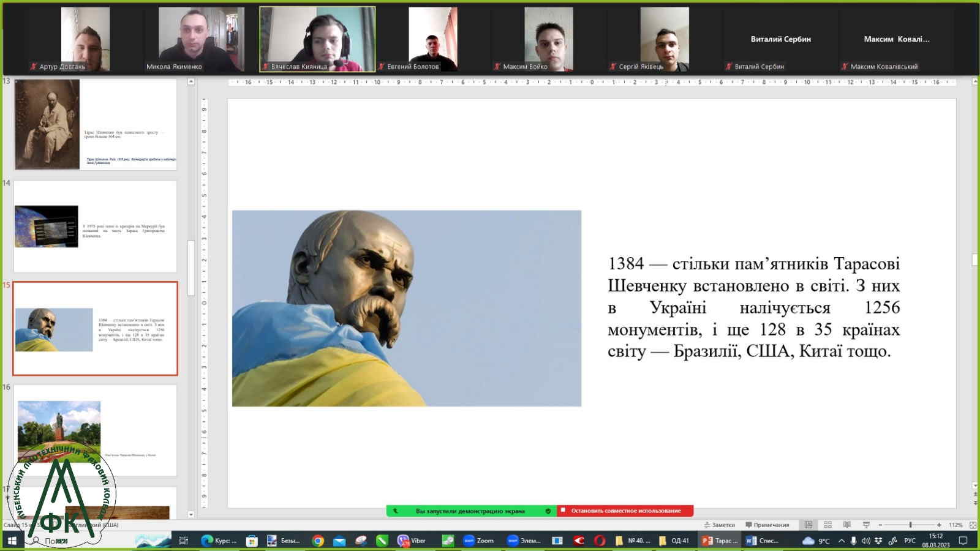Viewport: 980px width, 551px height.
Task: Adjust the zoom slider handle
Action: [911, 525]
